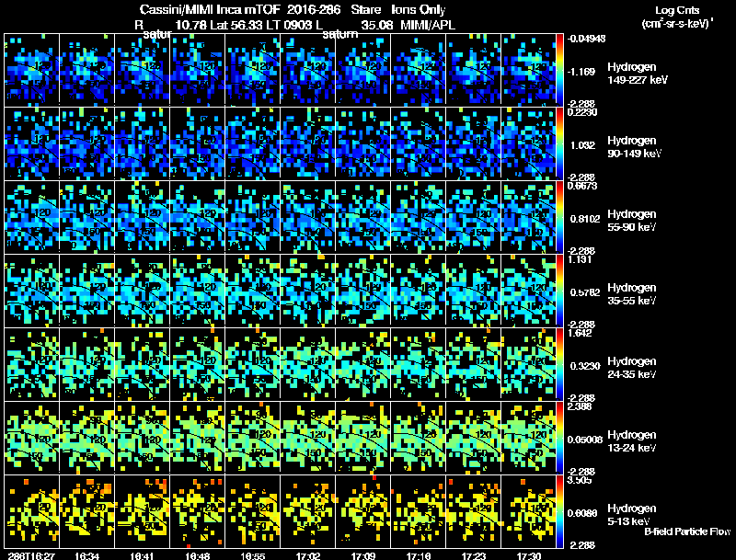Click the color bar of the 90-149 keV row

(x=559, y=143)
